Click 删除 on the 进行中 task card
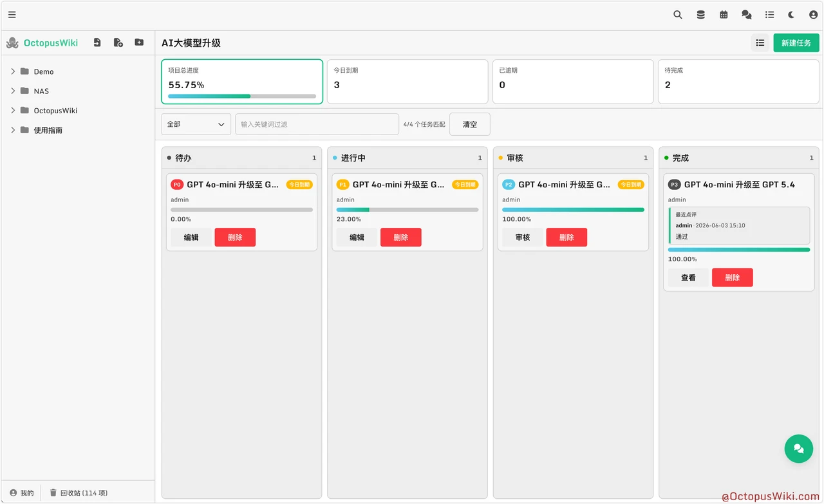 (x=401, y=238)
